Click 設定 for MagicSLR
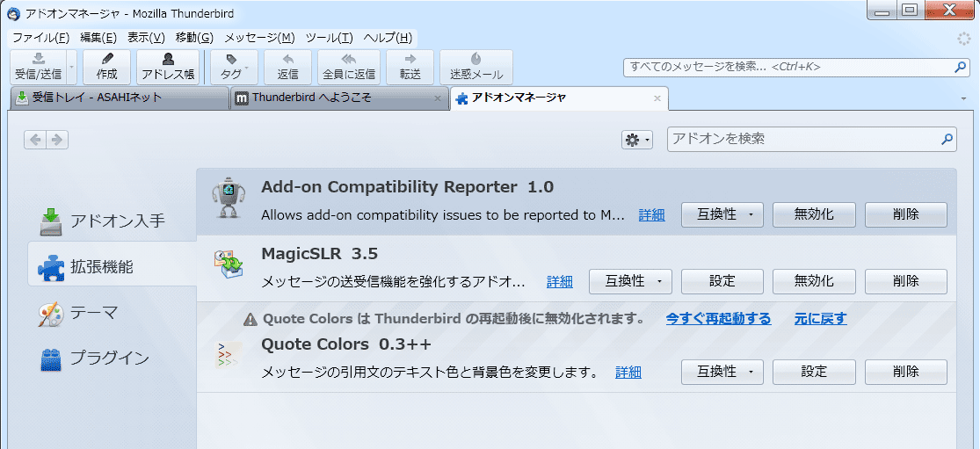Viewport: 980px width, 449px height. coord(722,282)
